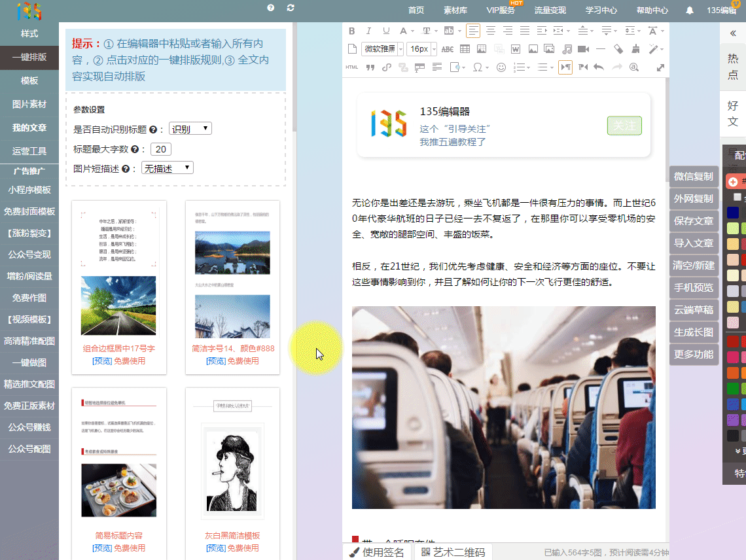This screenshot has width=746, height=560.
Task: Click the 保存文章 button
Action: pyautogui.click(x=694, y=221)
